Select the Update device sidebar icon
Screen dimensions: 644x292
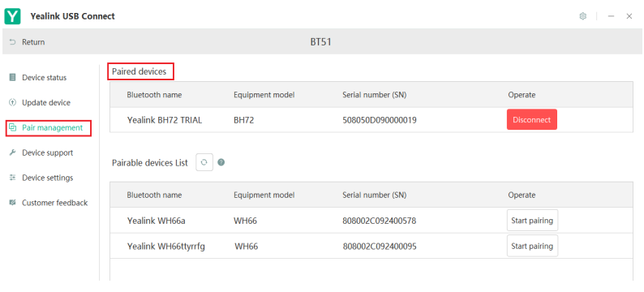tap(13, 103)
